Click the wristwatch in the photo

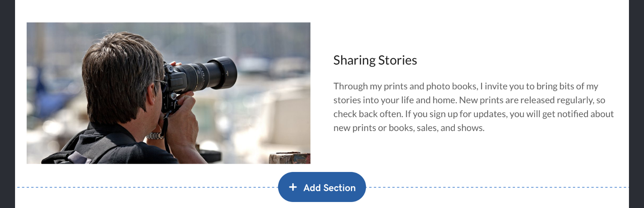click(x=155, y=136)
